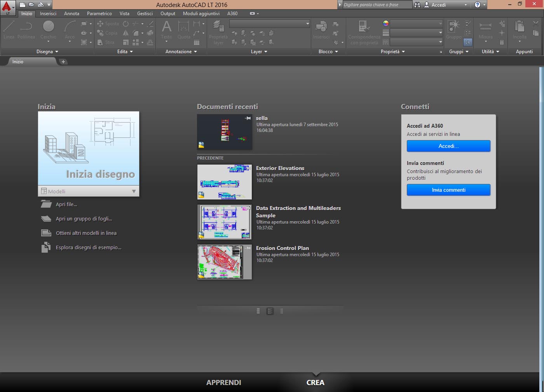Image resolution: width=544 pixels, height=392 pixels.
Task: Expand the Disegna panel
Action: (x=47, y=52)
